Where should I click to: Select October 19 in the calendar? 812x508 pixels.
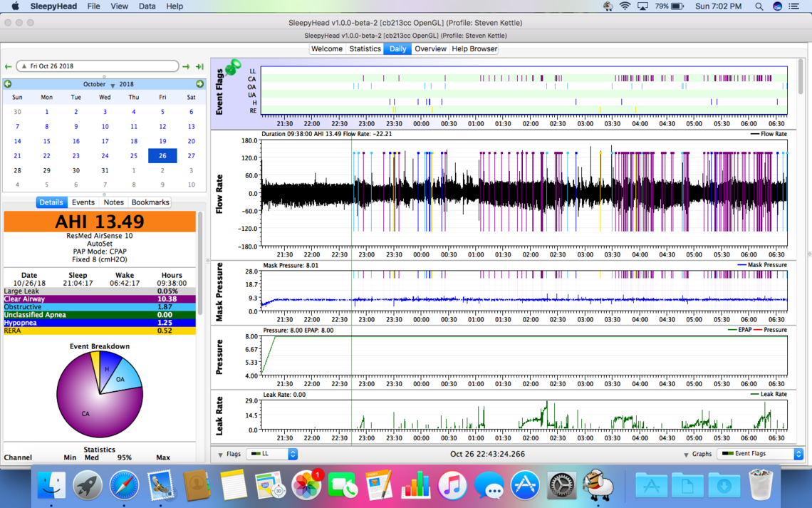tap(162, 141)
